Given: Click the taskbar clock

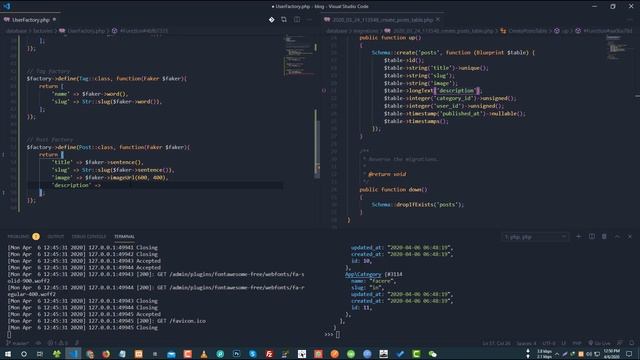Looking at the screenshot, I should [611, 354].
